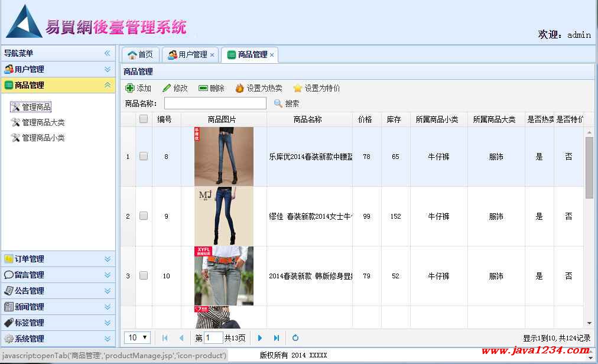Click the 商品名称 search input field
The image size is (598, 364).
[215, 103]
